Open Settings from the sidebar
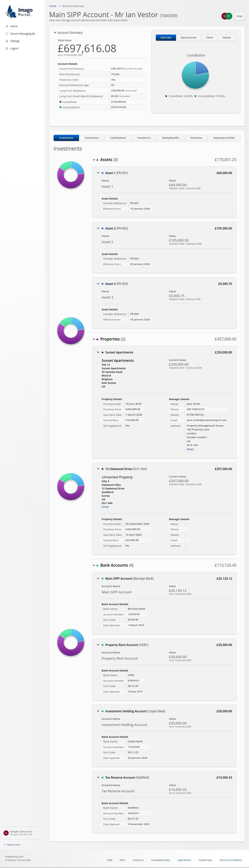Screen dimensions: 249x868 (x=15, y=41)
